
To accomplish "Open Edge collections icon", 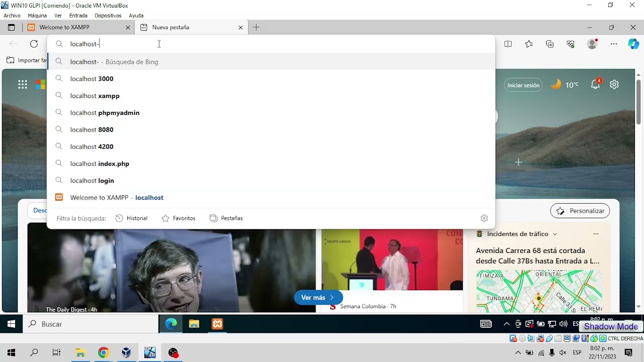I will [x=549, y=44].
